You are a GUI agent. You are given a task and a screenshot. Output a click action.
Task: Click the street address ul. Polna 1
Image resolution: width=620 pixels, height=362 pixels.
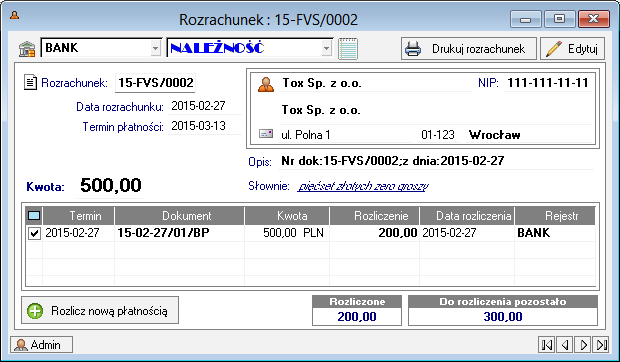coord(306,135)
